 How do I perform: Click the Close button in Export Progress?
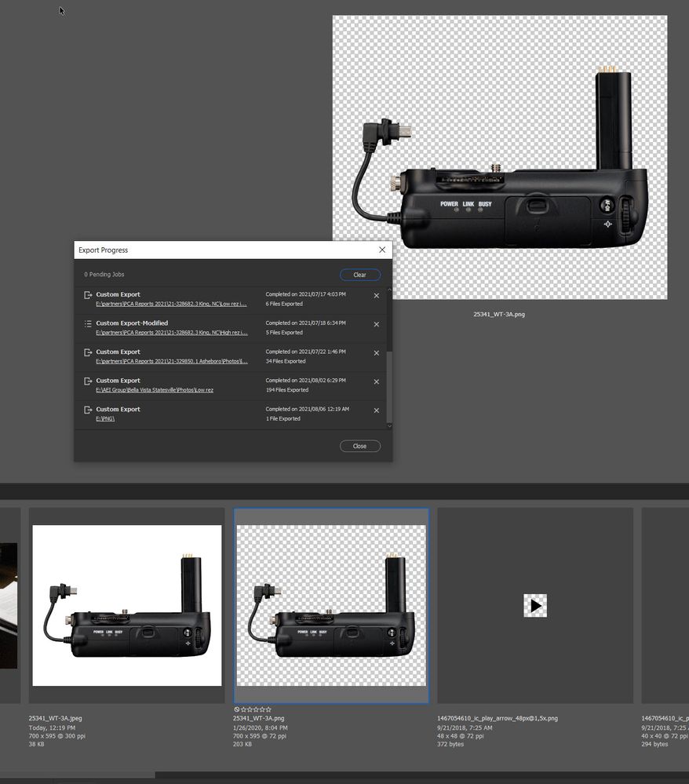(x=360, y=446)
